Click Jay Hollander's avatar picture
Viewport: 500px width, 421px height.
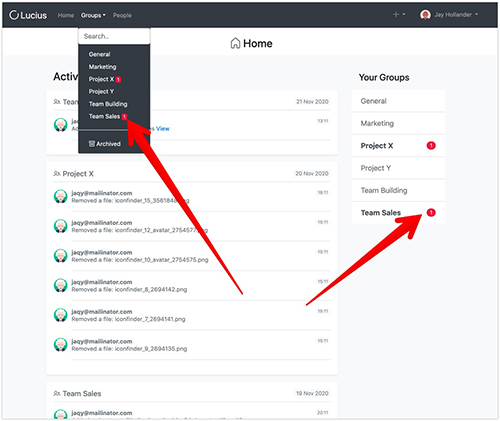click(x=425, y=15)
